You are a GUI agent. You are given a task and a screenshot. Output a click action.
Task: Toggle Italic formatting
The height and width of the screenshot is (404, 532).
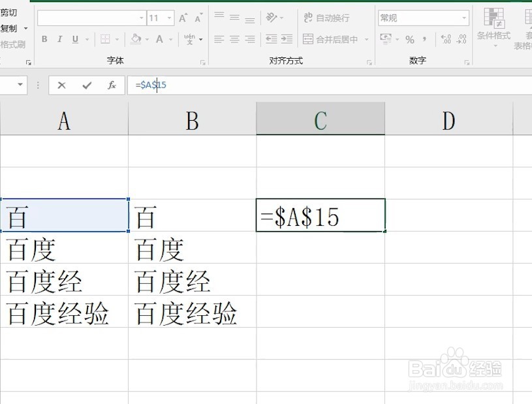click(59, 39)
